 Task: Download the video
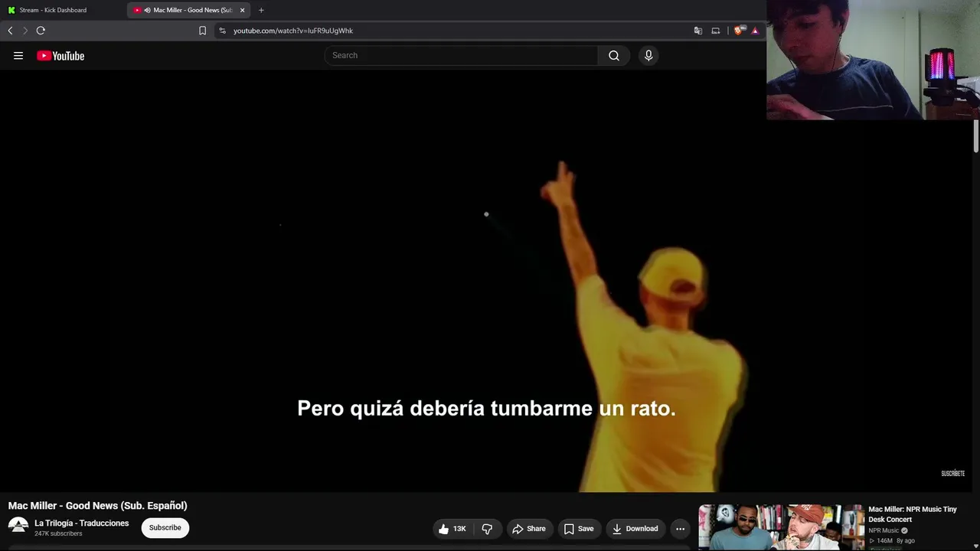(635, 529)
